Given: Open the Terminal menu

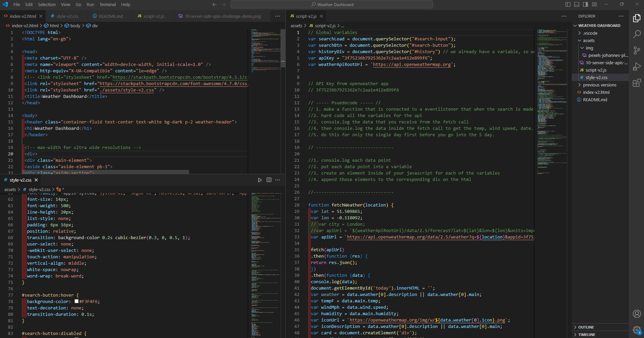Looking at the screenshot, I should pyautogui.click(x=107, y=4).
